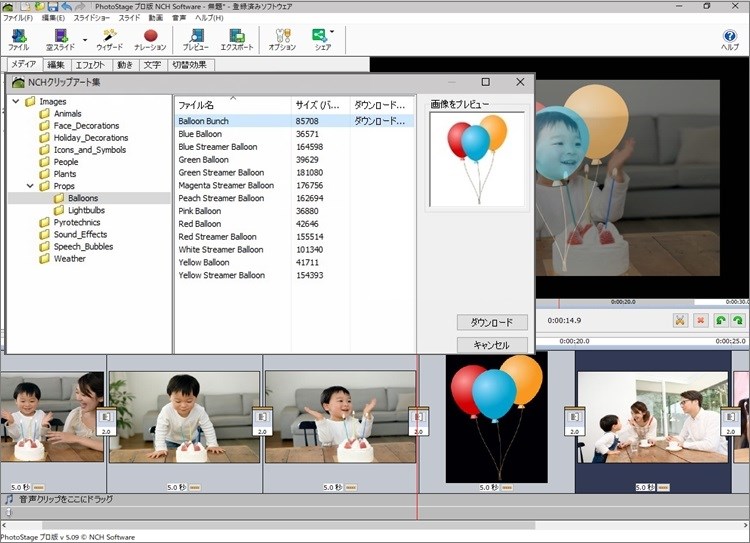Click the balloon bunch preview image

(477, 159)
